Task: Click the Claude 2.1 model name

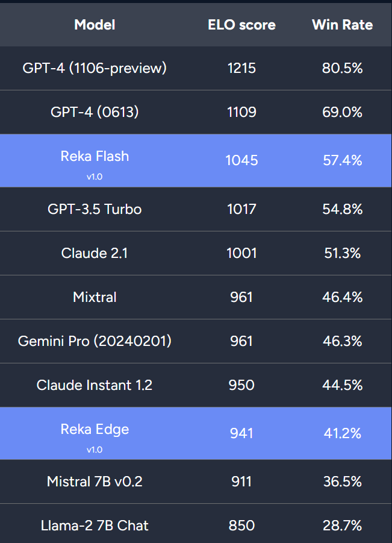Action: point(95,253)
